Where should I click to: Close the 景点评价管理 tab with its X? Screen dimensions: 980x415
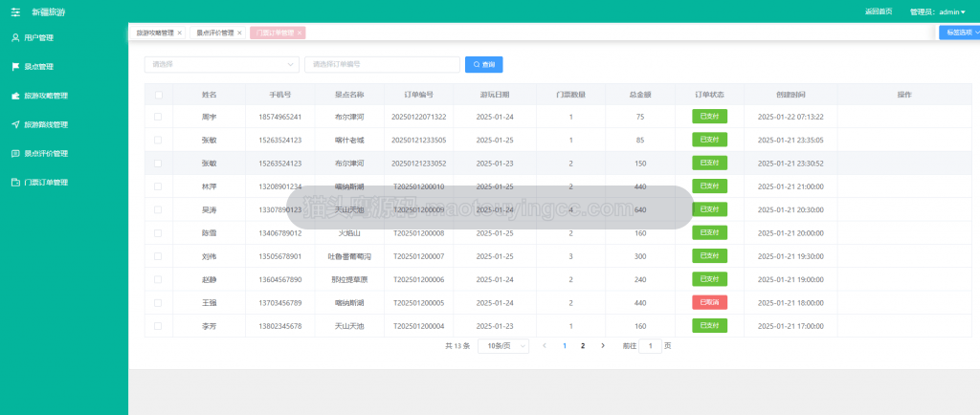239,33
